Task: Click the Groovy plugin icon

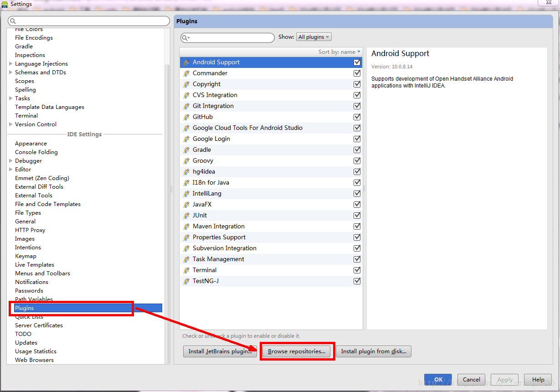Action: pos(186,161)
